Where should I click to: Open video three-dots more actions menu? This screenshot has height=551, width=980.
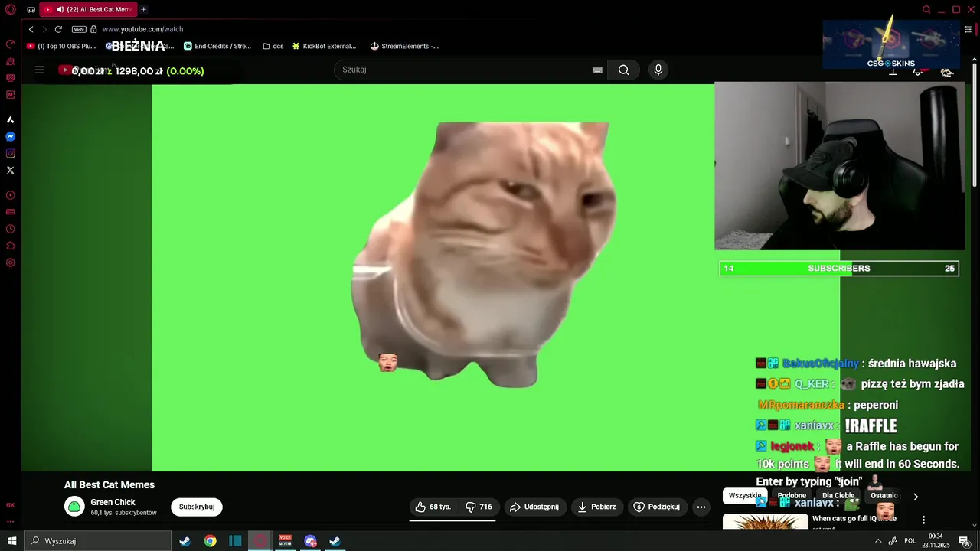701,507
